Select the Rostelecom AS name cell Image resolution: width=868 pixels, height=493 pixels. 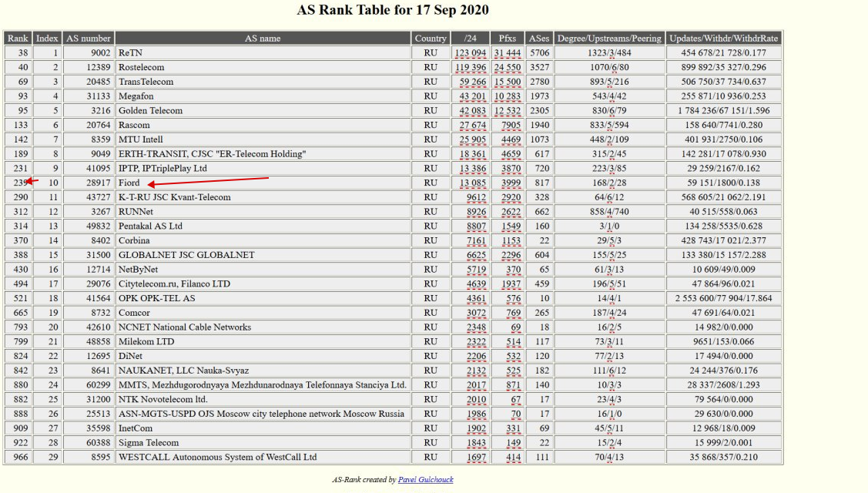(x=263, y=67)
